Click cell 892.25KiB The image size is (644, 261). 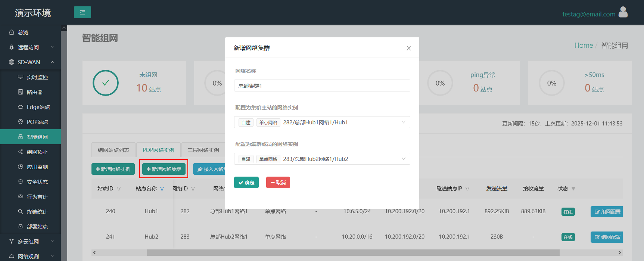pyautogui.click(x=497, y=211)
